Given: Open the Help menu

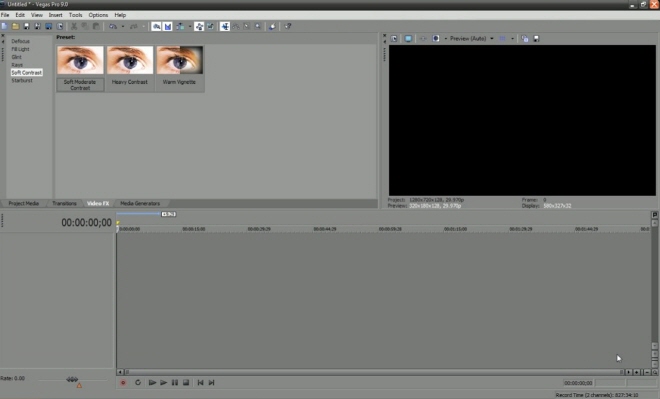Looking at the screenshot, I should click(120, 15).
